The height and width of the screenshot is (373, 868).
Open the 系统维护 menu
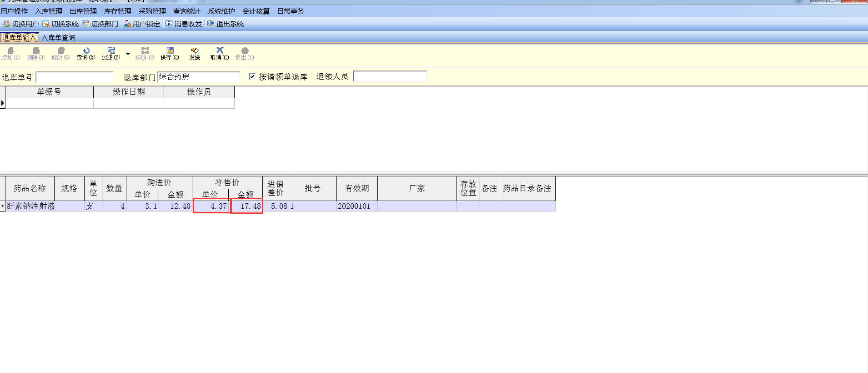coord(221,11)
